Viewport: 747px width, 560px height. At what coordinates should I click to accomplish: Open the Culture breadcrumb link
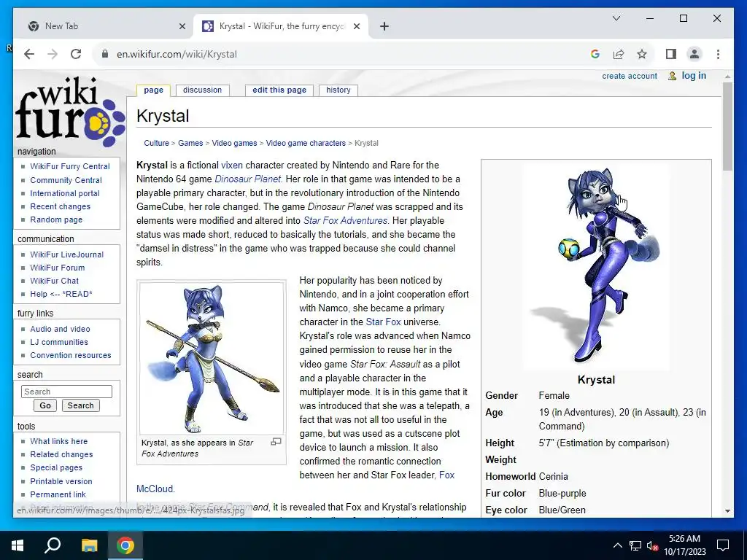pos(156,144)
